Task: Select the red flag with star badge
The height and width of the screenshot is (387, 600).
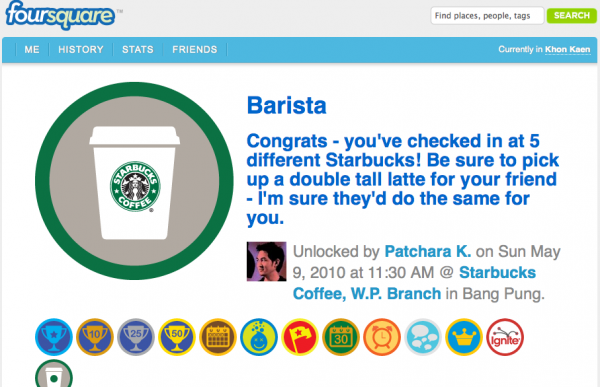Action: [300, 337]
